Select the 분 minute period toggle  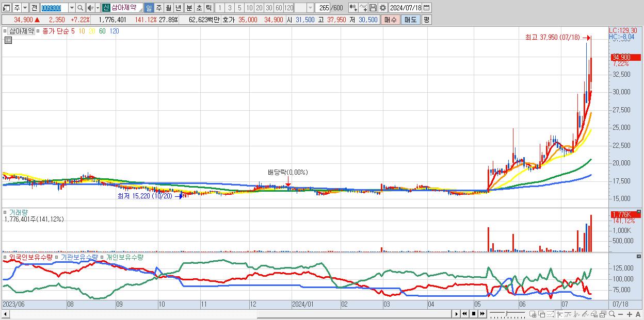click(x=189, y=8)
